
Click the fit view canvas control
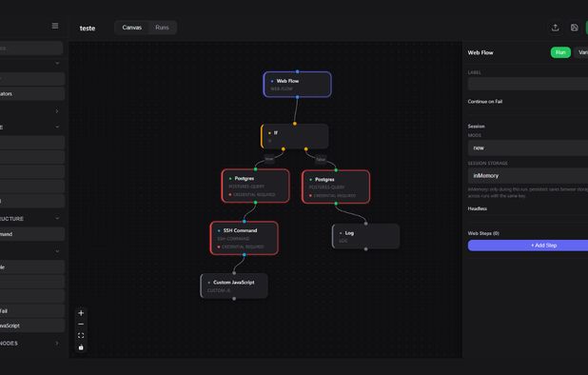click(x=81, y=336)
